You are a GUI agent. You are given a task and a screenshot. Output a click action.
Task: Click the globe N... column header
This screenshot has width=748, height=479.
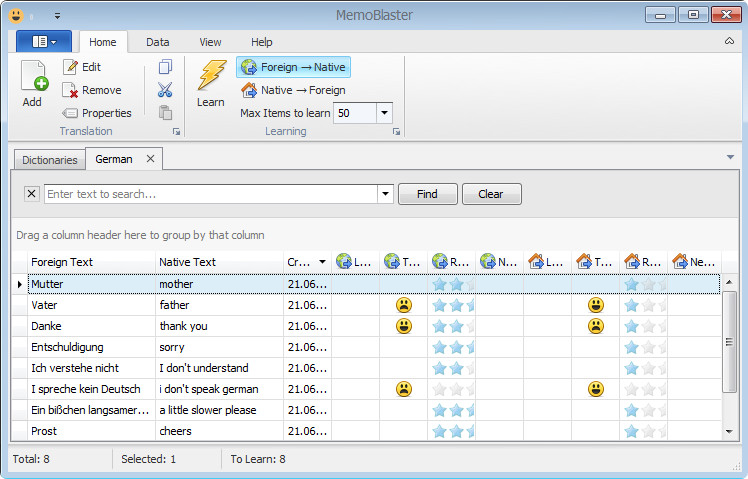[499, 262]
